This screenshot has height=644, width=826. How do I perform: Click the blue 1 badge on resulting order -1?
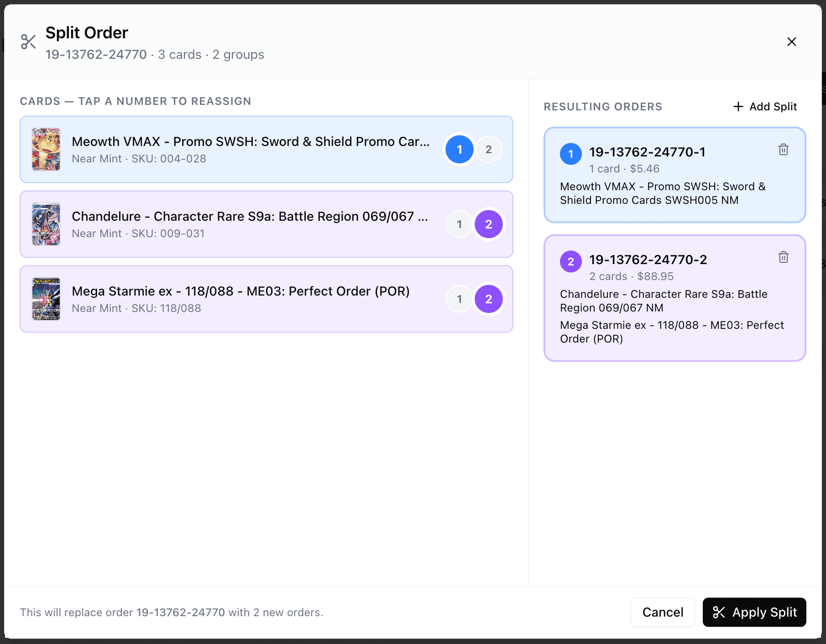click(570, 154)
